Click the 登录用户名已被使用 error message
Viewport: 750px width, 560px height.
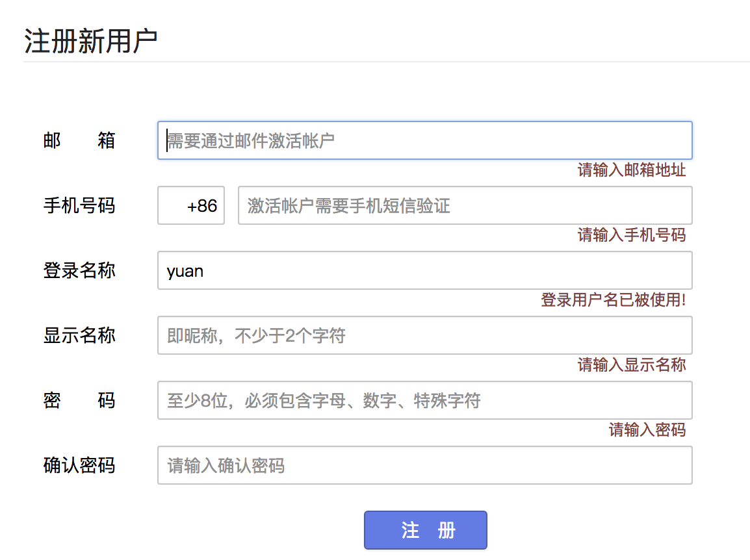pyautogui.click(x=614, y=300)
